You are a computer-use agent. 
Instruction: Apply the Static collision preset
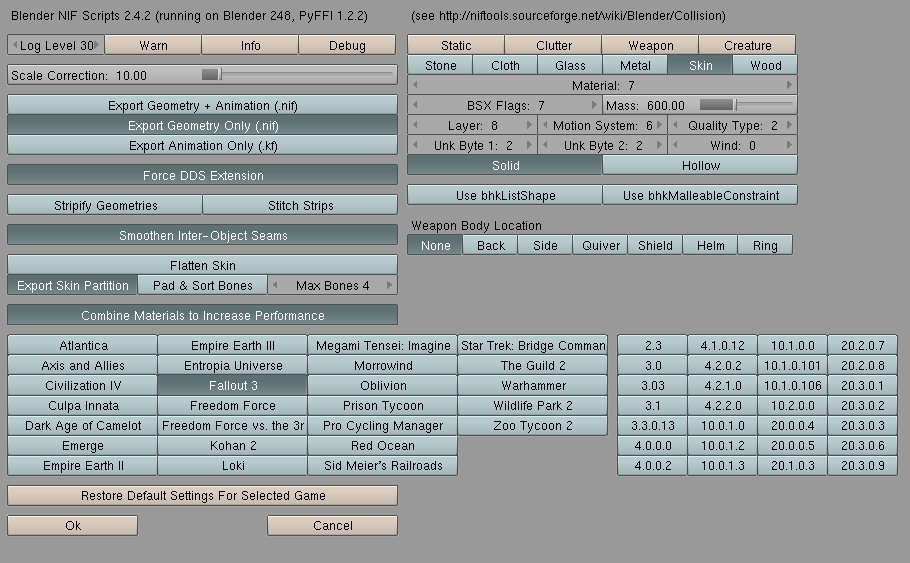coord(456,45)
